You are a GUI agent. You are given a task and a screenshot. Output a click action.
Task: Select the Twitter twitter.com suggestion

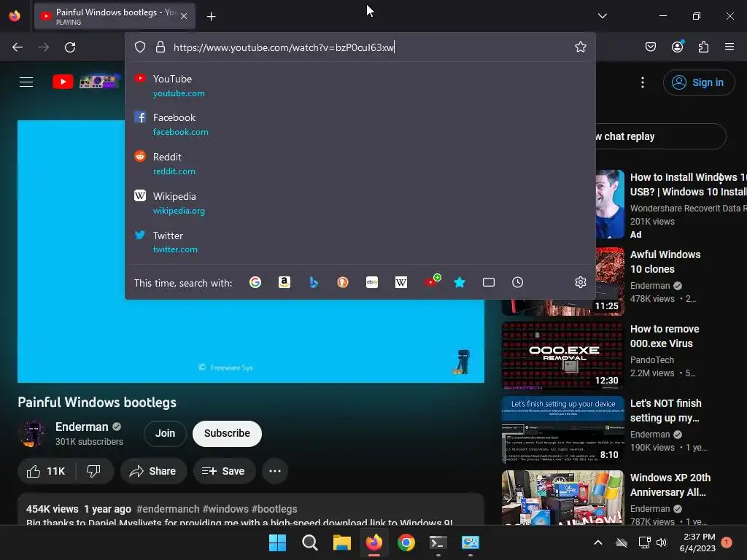360,242
